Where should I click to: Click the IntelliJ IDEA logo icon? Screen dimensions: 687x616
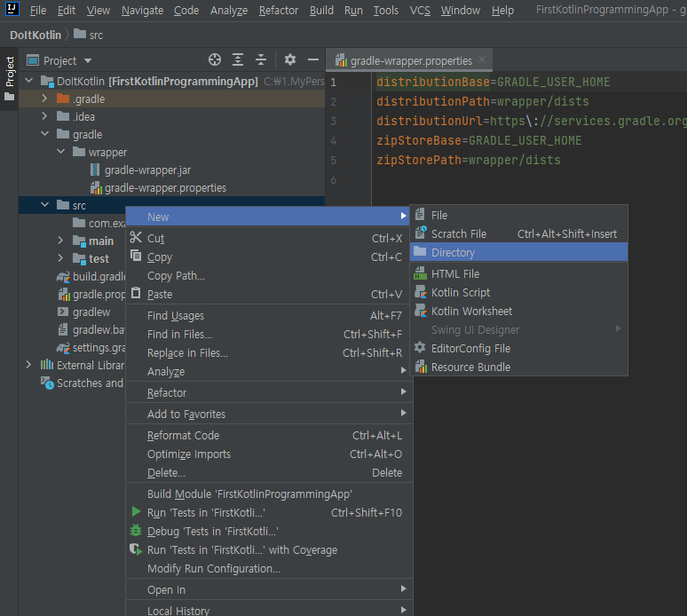[12, 8]
